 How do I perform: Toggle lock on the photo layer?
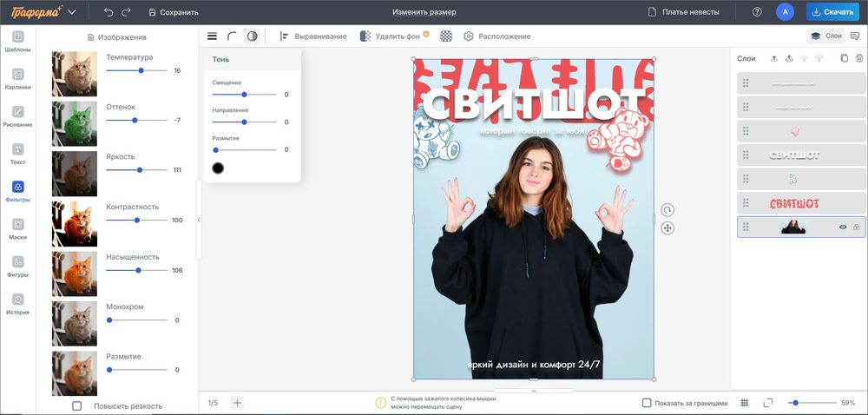click(857, 227)
